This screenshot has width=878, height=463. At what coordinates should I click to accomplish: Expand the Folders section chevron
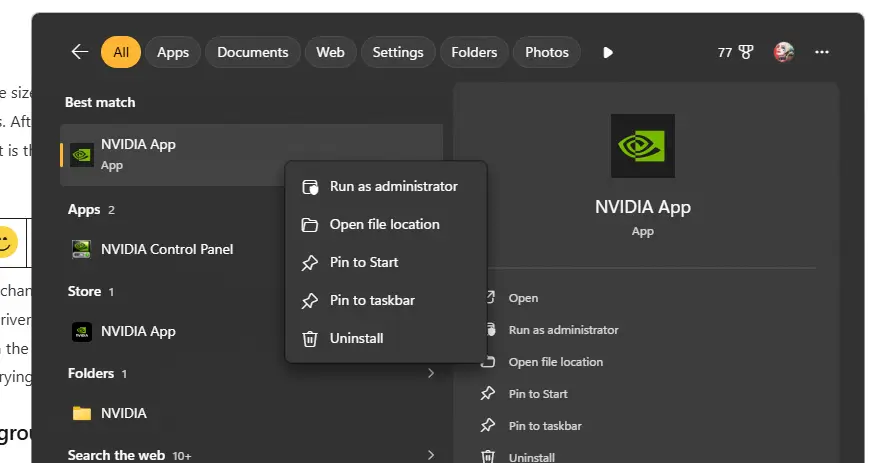(431, 373)
